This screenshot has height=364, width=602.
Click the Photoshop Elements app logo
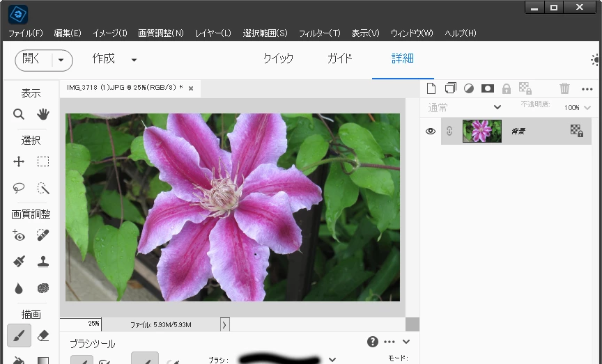click(x=17, y=15)
